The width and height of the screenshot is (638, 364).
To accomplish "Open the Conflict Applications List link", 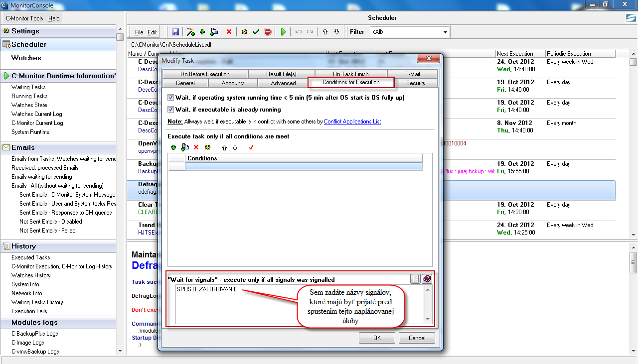I will [352, 121].
